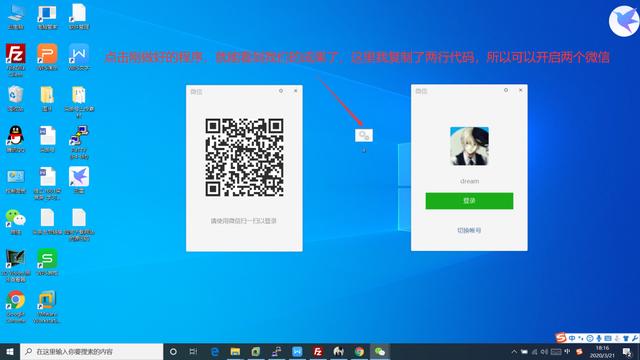Open the volume control in system tray

544,351
